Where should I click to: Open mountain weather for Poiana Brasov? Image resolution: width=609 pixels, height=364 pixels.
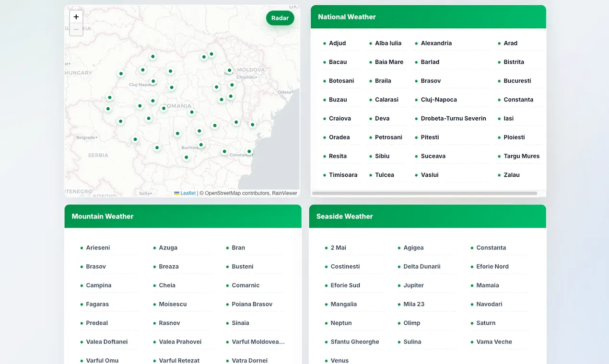[x=252, y=304]
